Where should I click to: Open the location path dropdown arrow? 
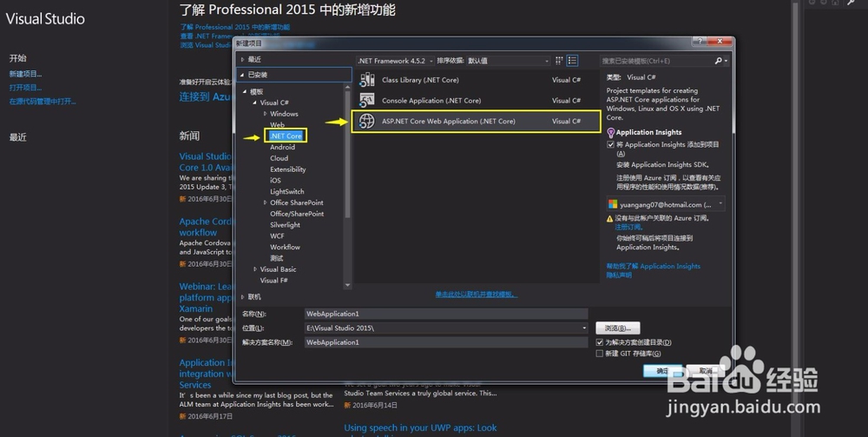click(584, 328)
